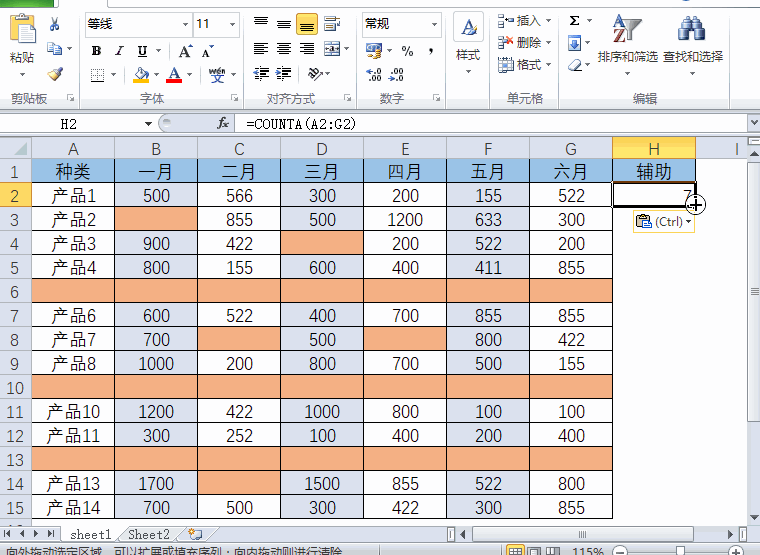Click the Clear eraser icon
The height and width of the screenshot is (555, 760).
click(x=575, y=65)
